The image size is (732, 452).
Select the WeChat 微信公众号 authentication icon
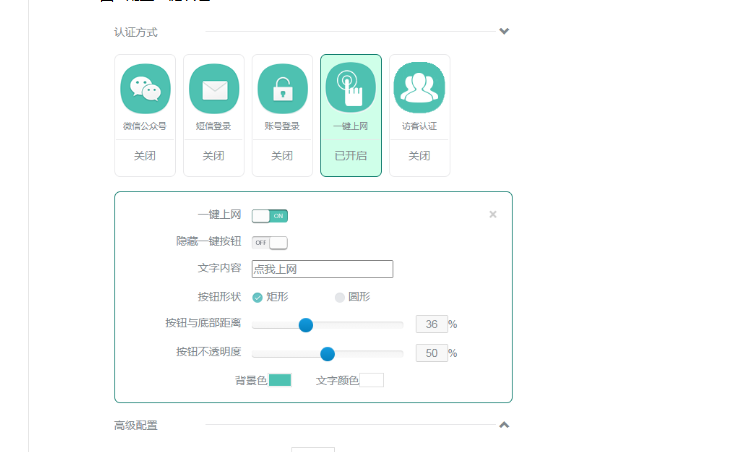(145, 89)
